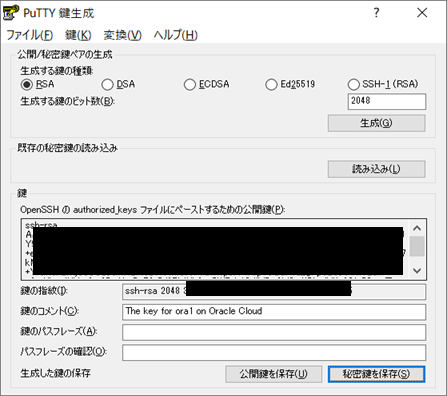Click the public key scrollbar thumb
The height and width of the screenshot is (396, 447).
[x=417, y=246]
